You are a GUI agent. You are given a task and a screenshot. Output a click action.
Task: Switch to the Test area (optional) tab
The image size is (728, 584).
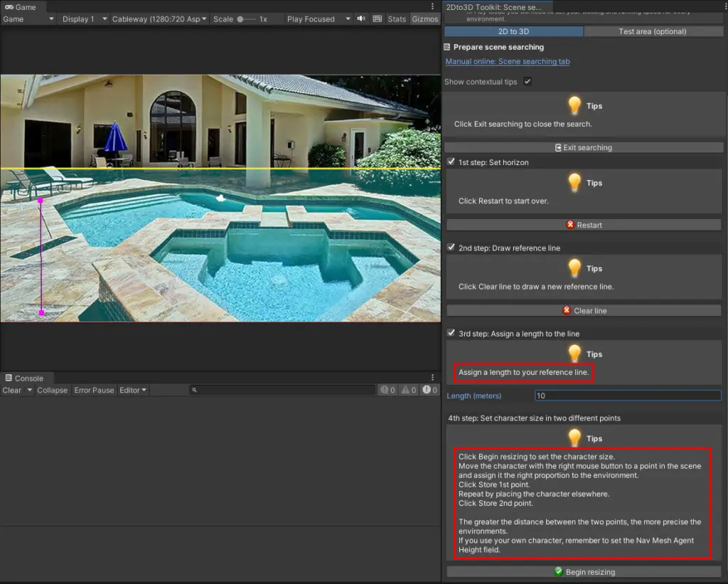652,31
